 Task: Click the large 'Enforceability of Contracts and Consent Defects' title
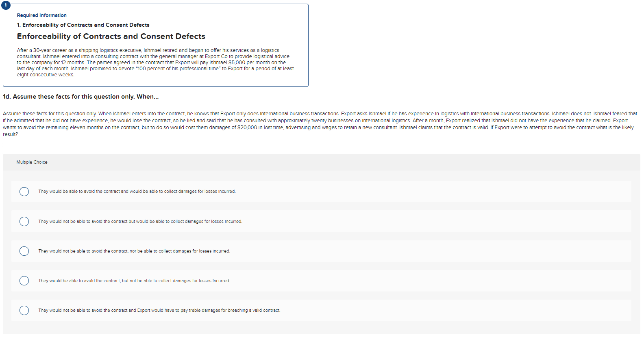point(111,37)
